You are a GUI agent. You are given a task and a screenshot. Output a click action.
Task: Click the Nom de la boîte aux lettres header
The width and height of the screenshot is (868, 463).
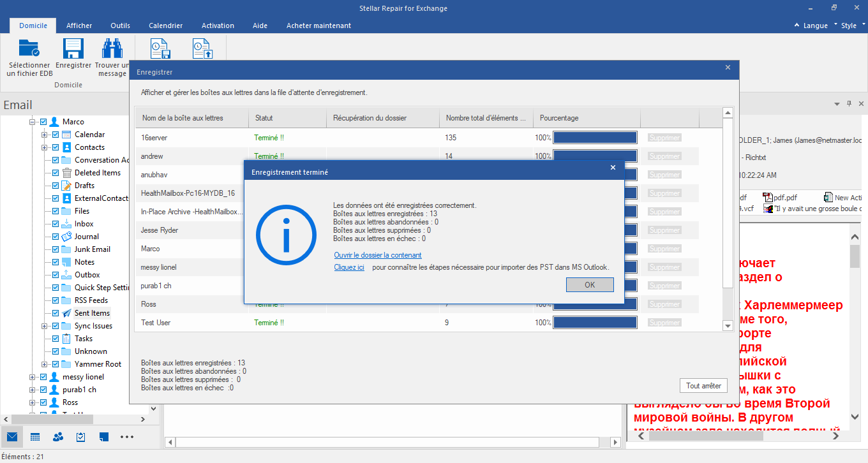(x=191, y=118)
